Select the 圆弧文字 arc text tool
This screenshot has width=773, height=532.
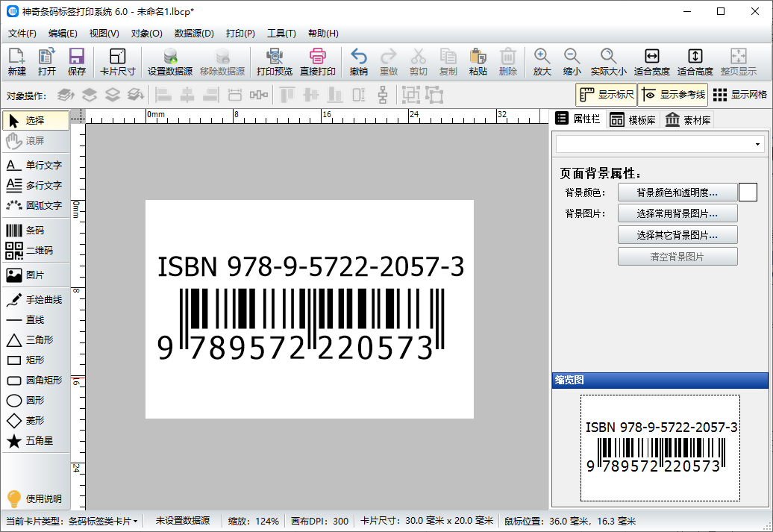tap(36, 206)
